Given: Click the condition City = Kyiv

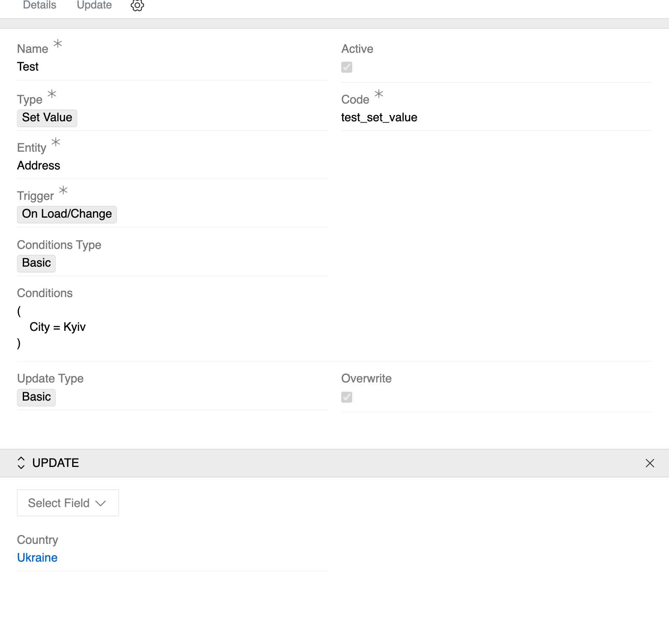Looking at the screenshot, I should click(57, 327).
